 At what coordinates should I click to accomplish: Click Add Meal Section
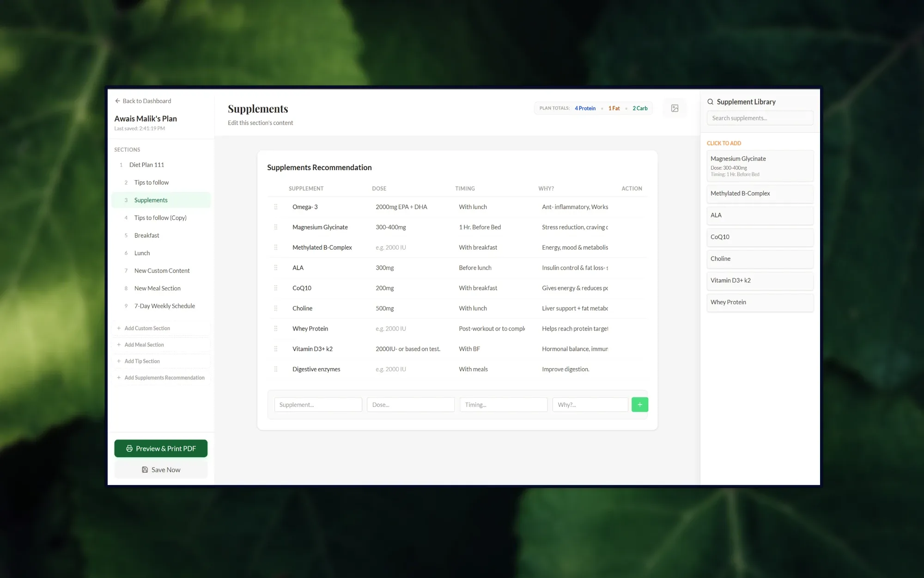(x=161, y=345)
